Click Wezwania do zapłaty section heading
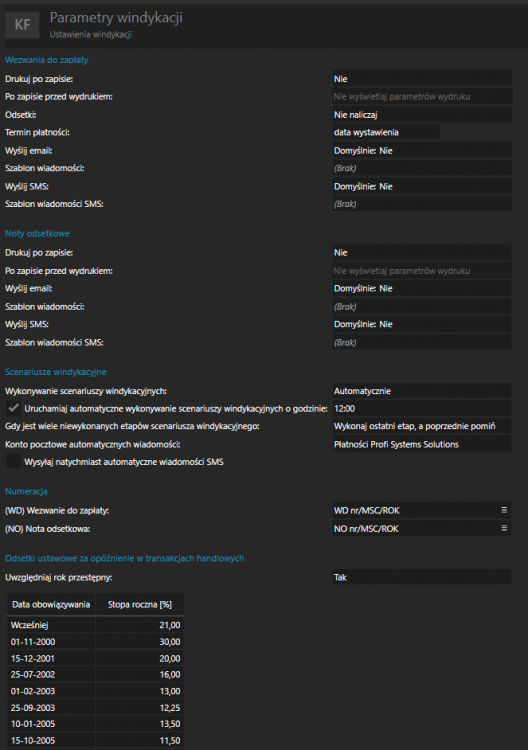Viewport: 528px width, 750px height. (x=47, y=60)
